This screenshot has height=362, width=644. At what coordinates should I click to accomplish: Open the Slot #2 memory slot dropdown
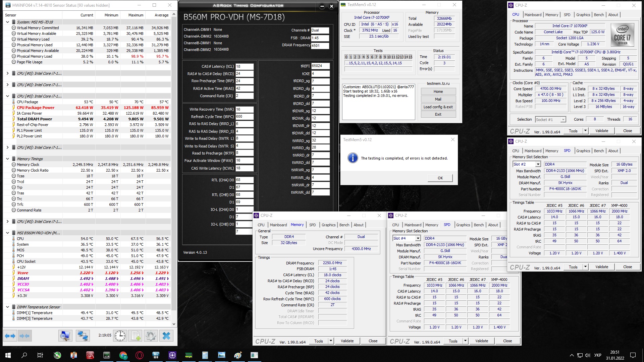coord(538,164)
